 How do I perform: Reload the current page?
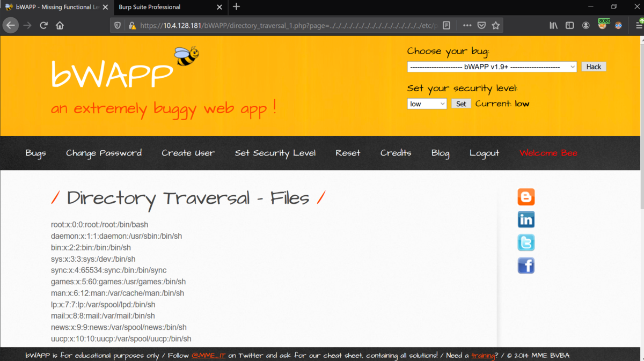(x=44, y=25)
